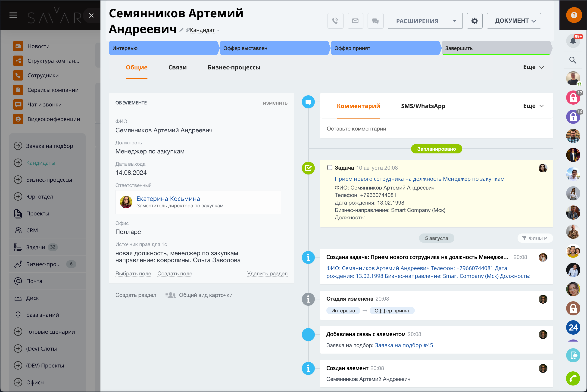Click the search magnifier in right sidebar
Image resolution: width=587 pixels, height=392 pixels.
coord(573,60)
